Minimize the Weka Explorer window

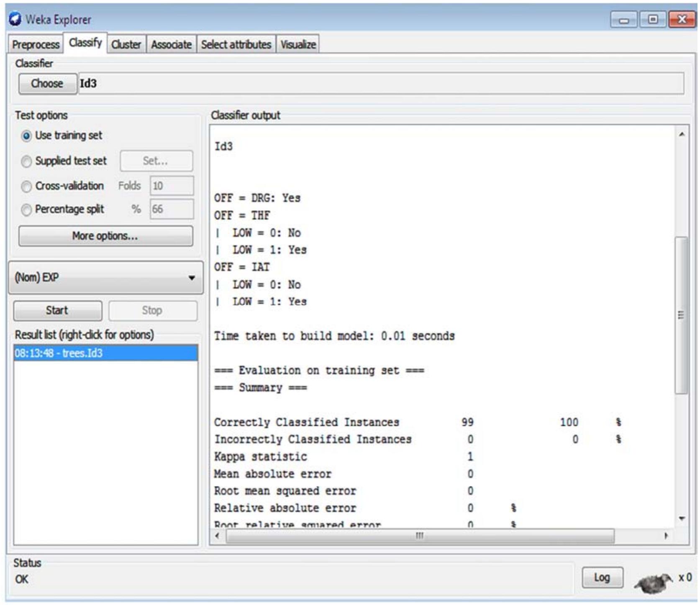click(x=624, y=20)
